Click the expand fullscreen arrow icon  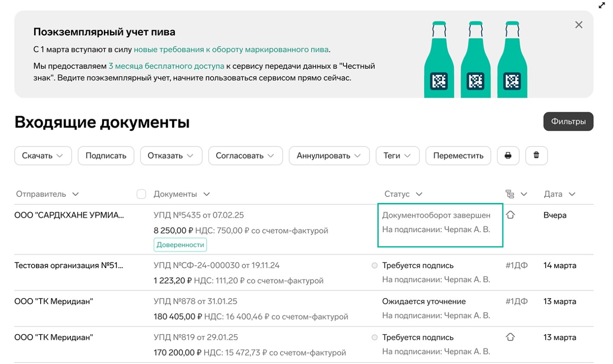(602, 5)
